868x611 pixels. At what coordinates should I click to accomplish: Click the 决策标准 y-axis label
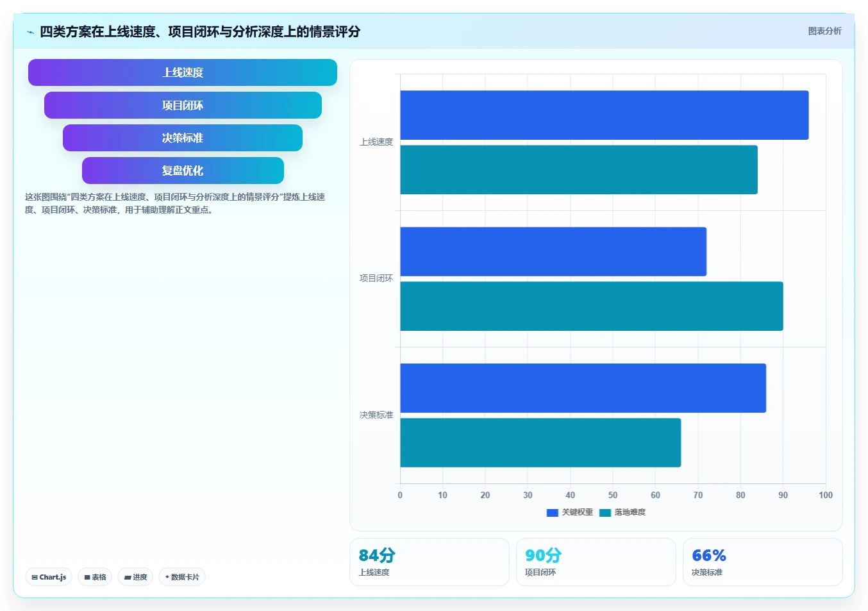click(376, 415)
